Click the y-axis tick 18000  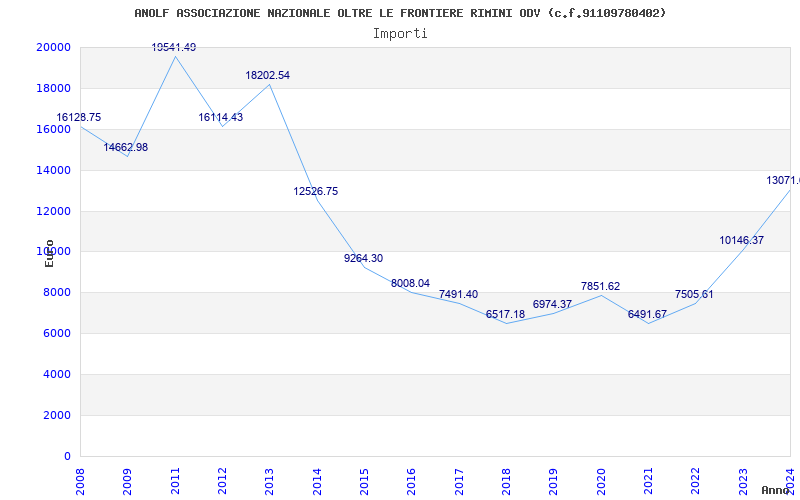point(53,88)
